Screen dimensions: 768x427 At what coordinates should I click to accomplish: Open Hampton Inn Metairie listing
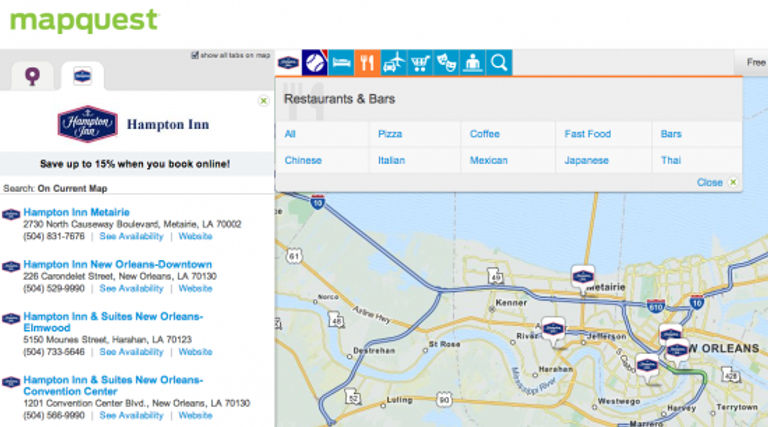tap(76, 212)
